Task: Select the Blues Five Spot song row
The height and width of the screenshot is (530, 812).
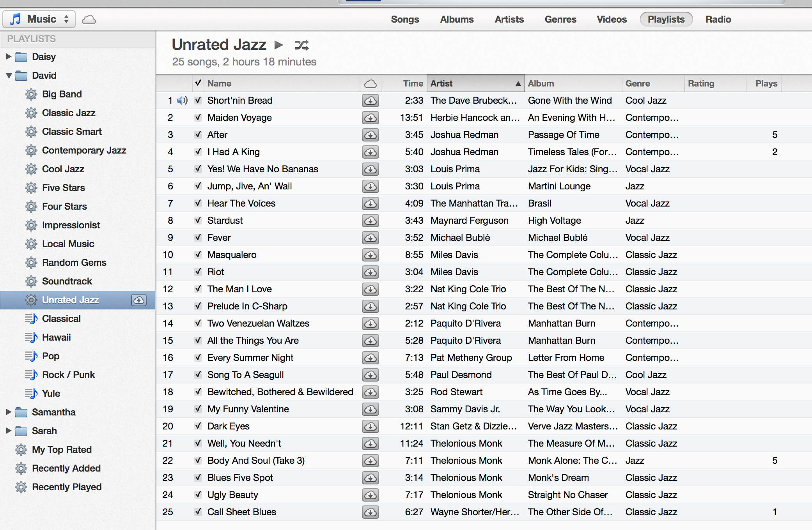Action: point(484,478)
